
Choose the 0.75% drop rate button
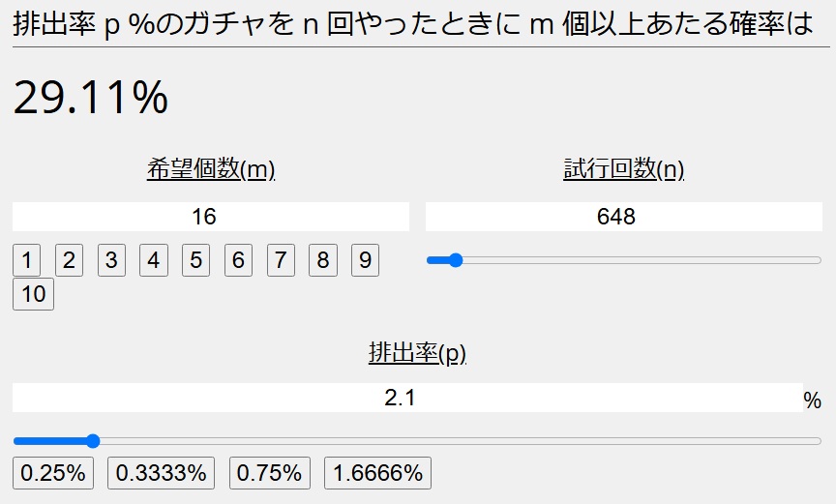click(270, 473)
